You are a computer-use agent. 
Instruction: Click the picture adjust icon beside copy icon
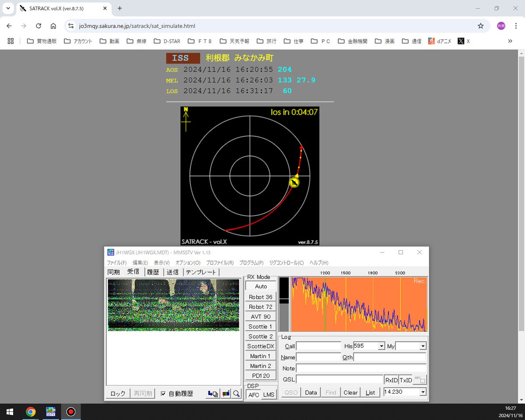[x=226, y=393]
